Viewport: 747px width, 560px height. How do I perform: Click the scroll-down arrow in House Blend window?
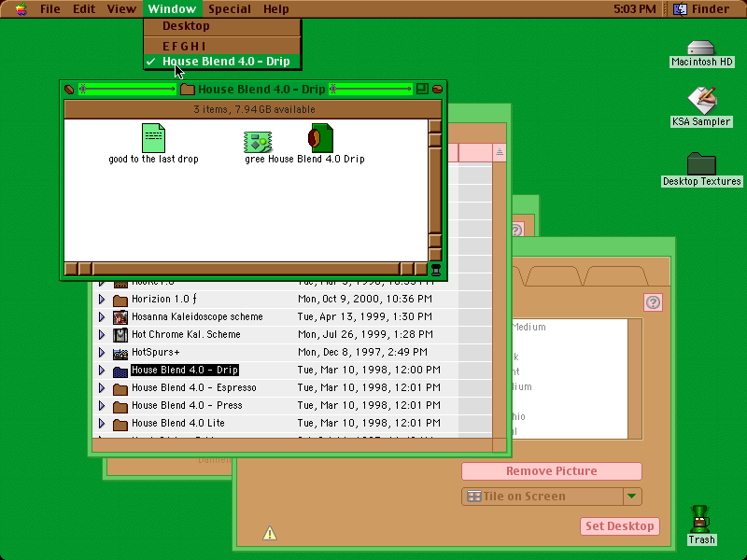pyautogui.click(x=435, y=254)
